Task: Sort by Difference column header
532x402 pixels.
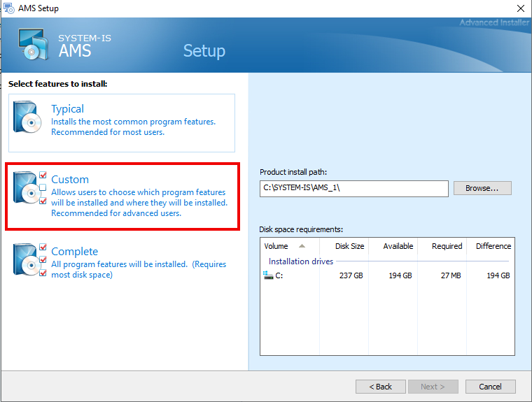Action: (491, 246)
